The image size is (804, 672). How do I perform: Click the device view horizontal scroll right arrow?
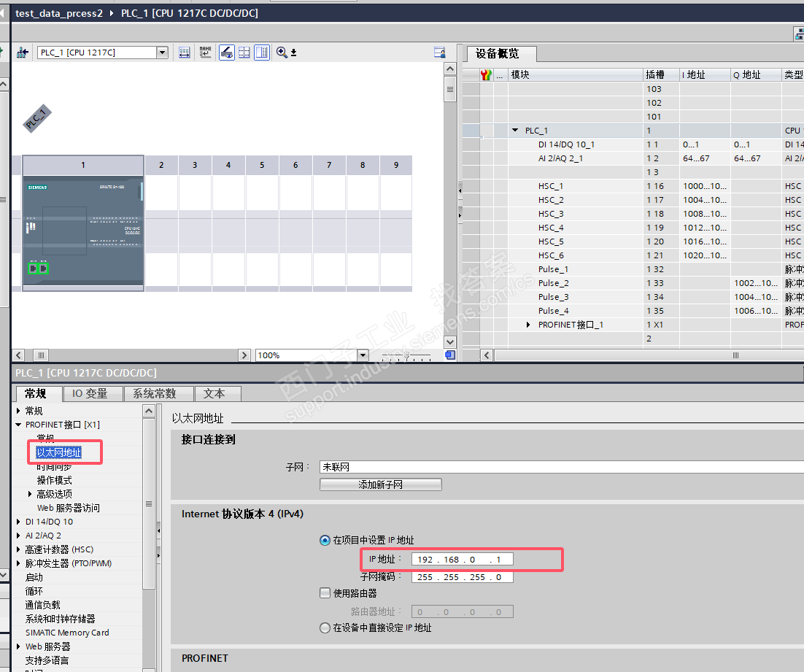(244, 355)
